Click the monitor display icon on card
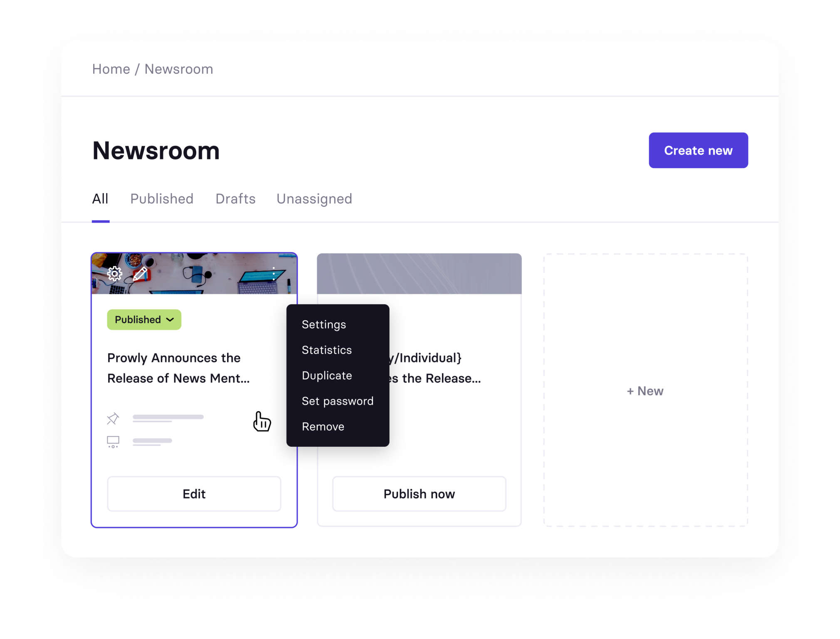Viewport: 840px width, 639px height. point(113,441)
